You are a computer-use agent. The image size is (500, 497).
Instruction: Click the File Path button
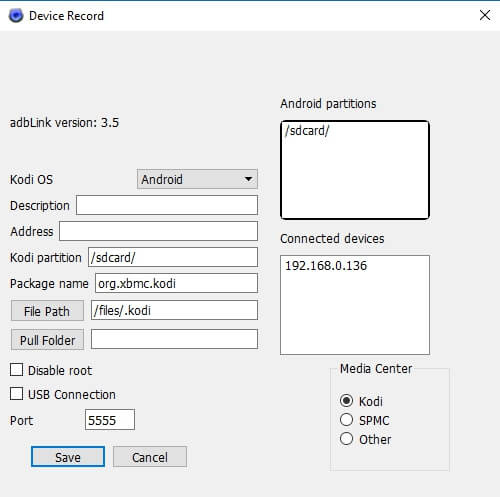tap(47, 311)
